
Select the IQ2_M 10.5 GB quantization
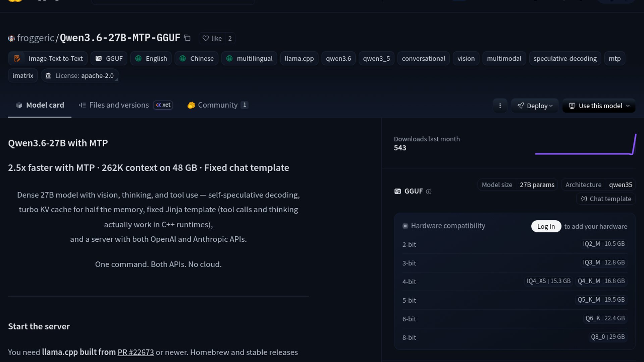coord(604,244)
